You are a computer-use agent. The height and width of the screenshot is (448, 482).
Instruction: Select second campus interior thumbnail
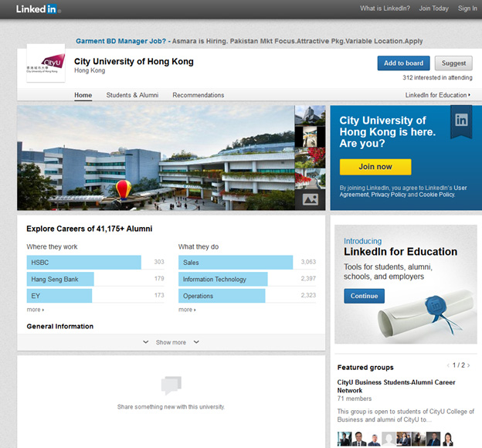click(x=311, y=137)
